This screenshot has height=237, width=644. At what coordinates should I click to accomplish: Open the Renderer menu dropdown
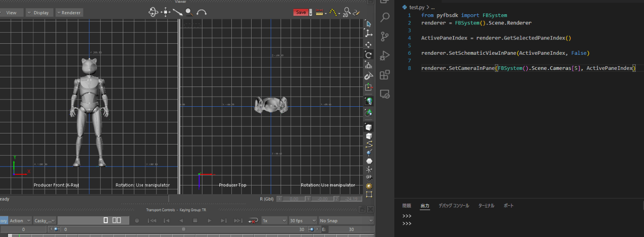click(x=69, y=12)
